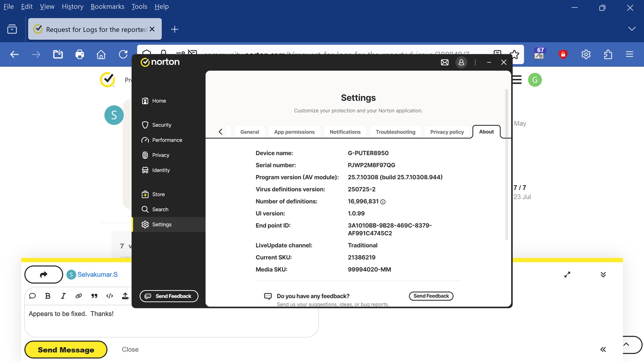Click Send Feedback beside the feedback prompt

(431, 296)
